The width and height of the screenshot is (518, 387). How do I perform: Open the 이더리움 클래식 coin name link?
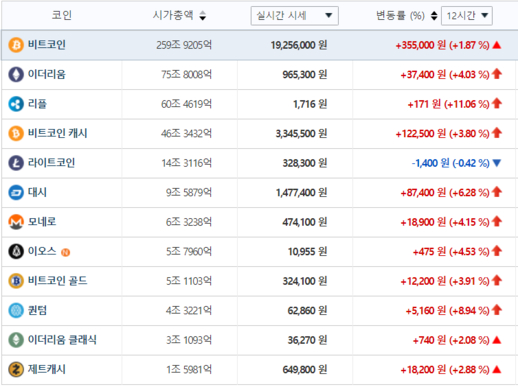pos(62,340)
